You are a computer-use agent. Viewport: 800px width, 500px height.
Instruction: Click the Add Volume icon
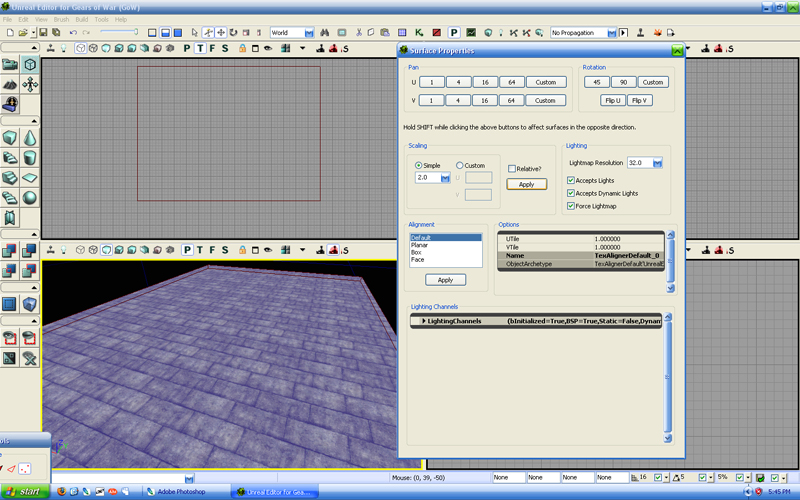tap(30, 304)
